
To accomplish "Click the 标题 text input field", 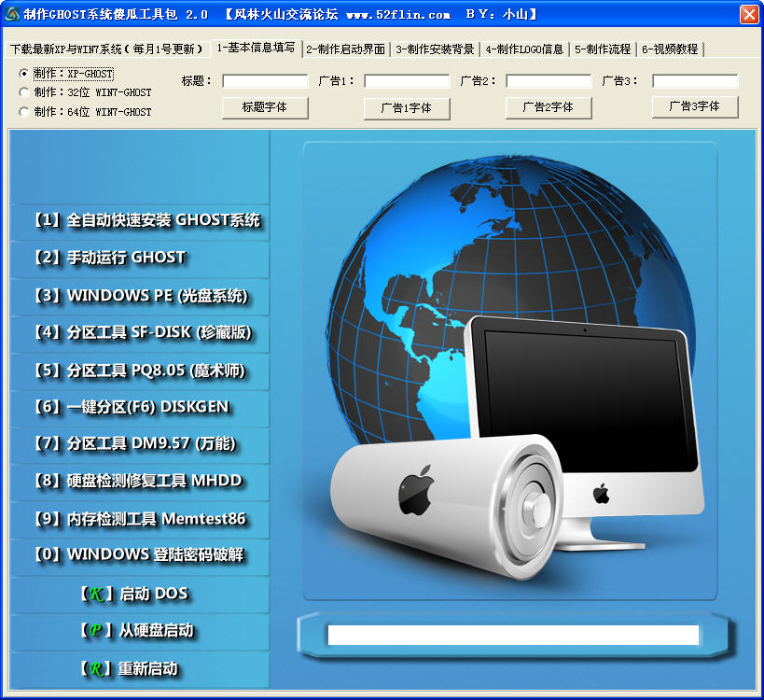I will point(264,81).
